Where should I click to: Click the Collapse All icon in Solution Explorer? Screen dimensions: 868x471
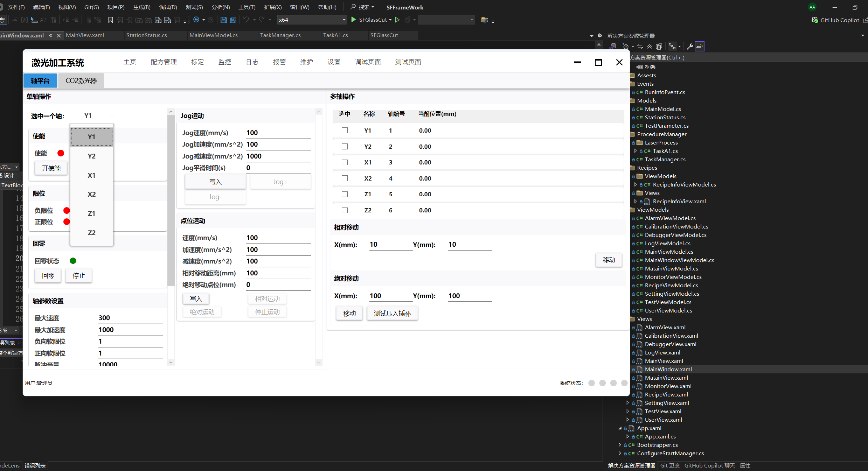[650, 47]
